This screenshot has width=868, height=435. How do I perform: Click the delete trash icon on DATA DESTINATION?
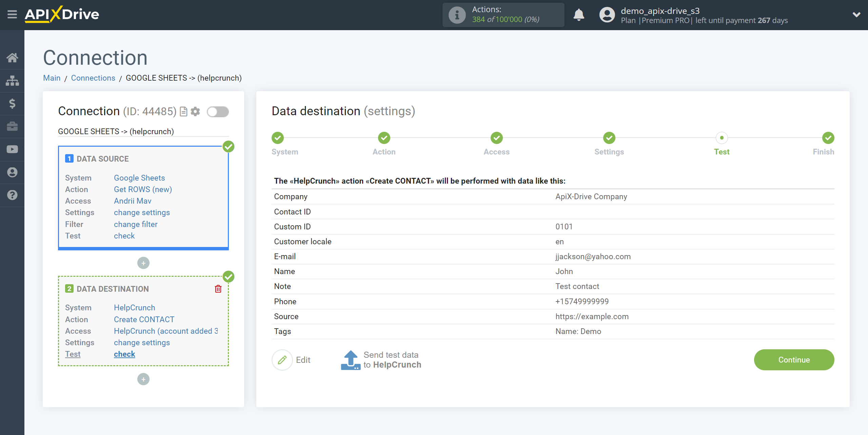(219, 289)
